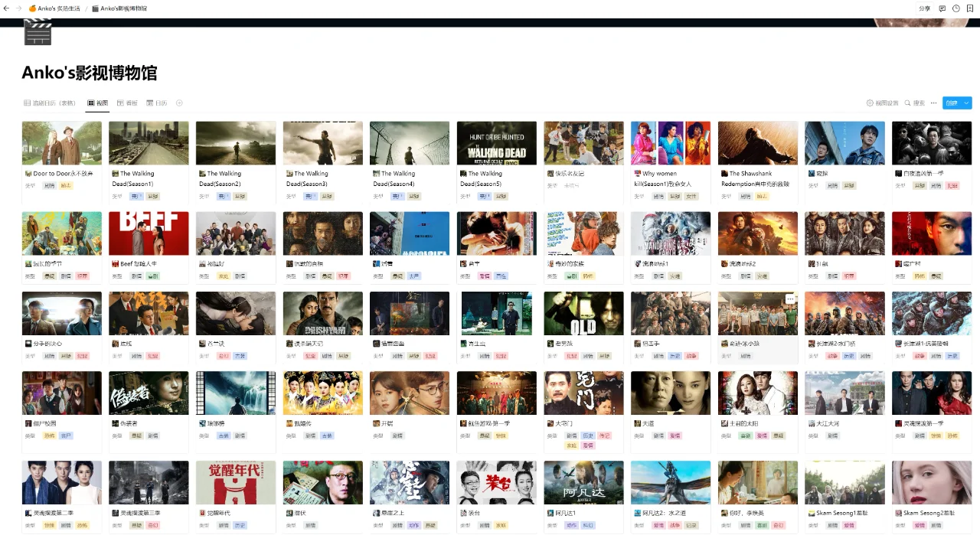Click the icon beside 甄嬛传 title
Screen dimensions: 980x535
tap(289, 423)
